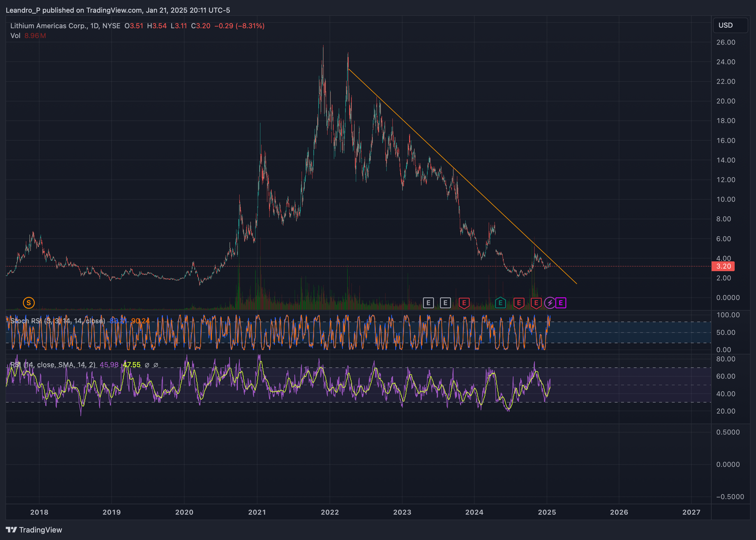Screen dimensions: 756x540
Task: Click the red E marker nearest the 2024 gridline
Action: pos(464,303)
